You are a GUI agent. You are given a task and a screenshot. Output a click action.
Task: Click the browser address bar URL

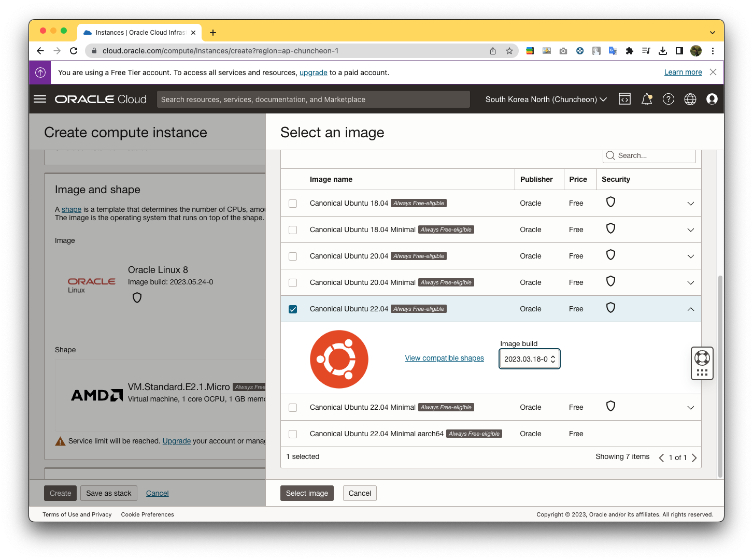click(220, 51)
